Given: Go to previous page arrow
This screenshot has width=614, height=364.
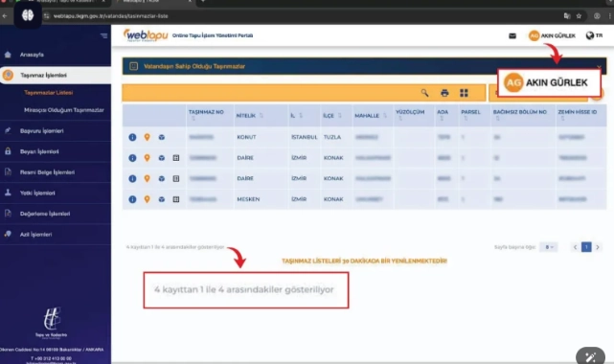Looking at the screenshot, I should click(576, 247).
